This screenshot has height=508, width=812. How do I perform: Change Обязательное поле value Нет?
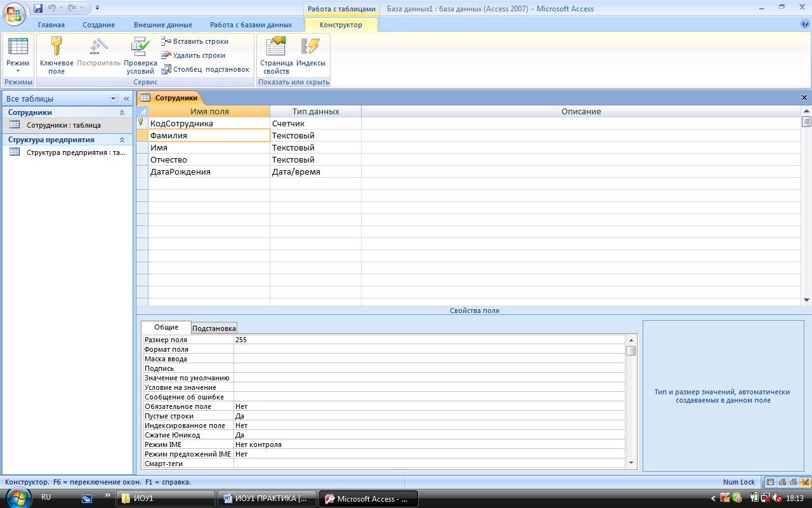point(429,406)
